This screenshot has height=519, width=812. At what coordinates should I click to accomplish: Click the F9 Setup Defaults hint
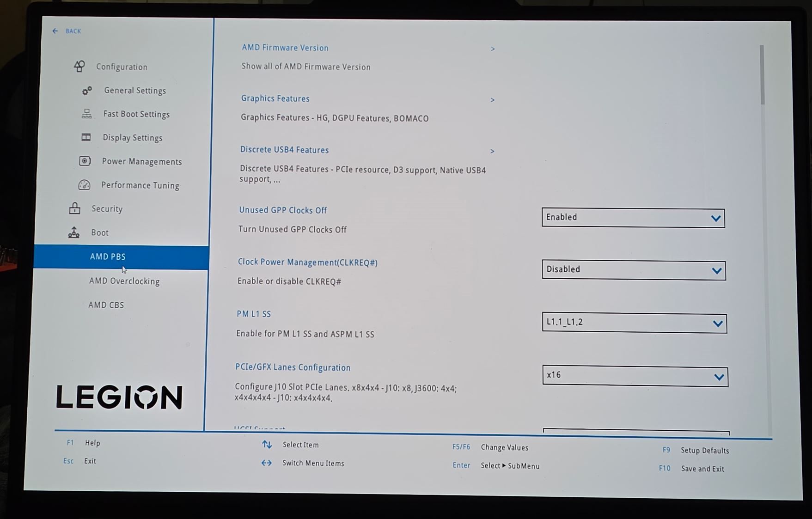[696, 450]
